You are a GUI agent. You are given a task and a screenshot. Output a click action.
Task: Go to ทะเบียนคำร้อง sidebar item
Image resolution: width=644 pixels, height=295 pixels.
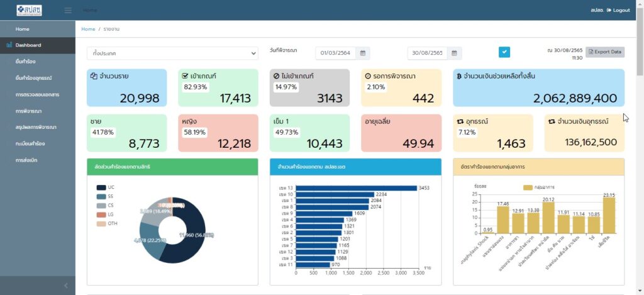[x=30, y=143]
